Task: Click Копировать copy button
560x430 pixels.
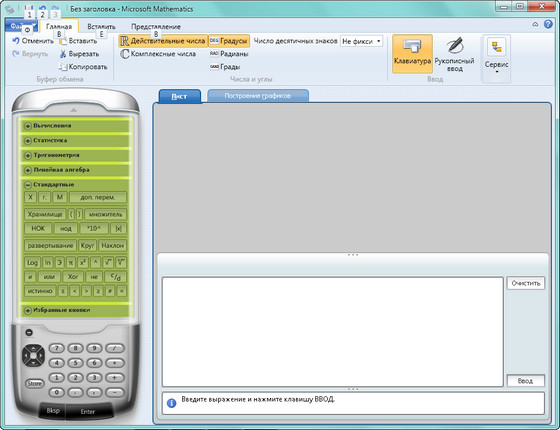Action: click(83, 67)
